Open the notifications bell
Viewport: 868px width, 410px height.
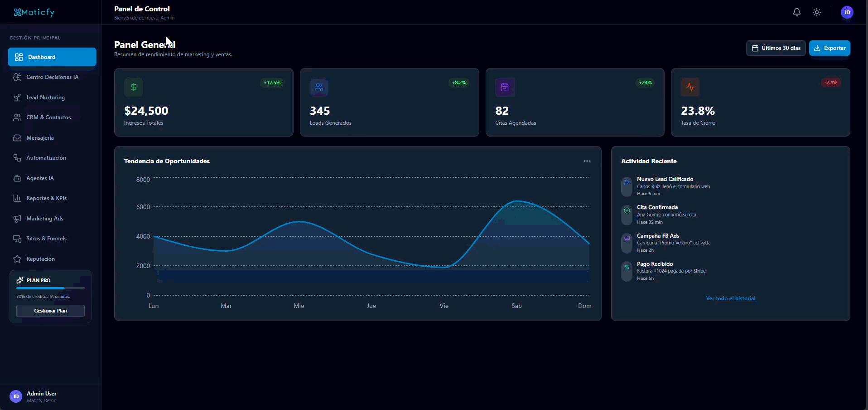coord(797,12)
